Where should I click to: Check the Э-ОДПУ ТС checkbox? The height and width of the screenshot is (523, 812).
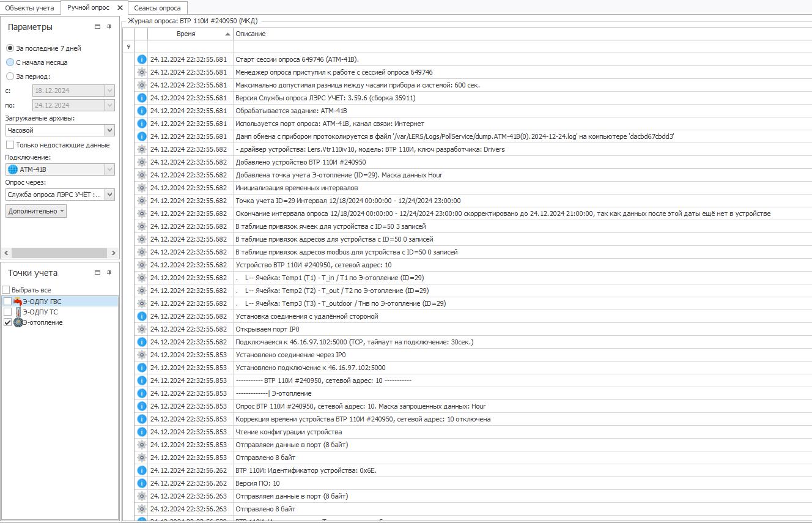click(x=7, y=312)
